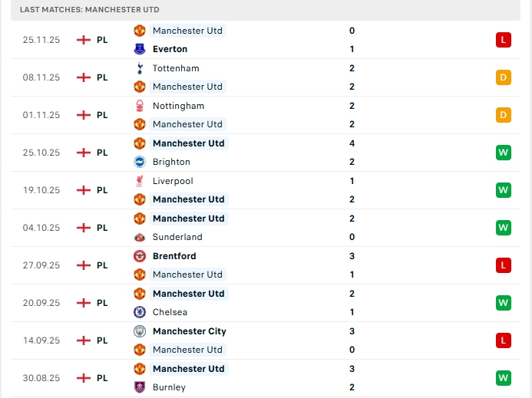Click the red L badge for Brentford match

pos(504,265)
